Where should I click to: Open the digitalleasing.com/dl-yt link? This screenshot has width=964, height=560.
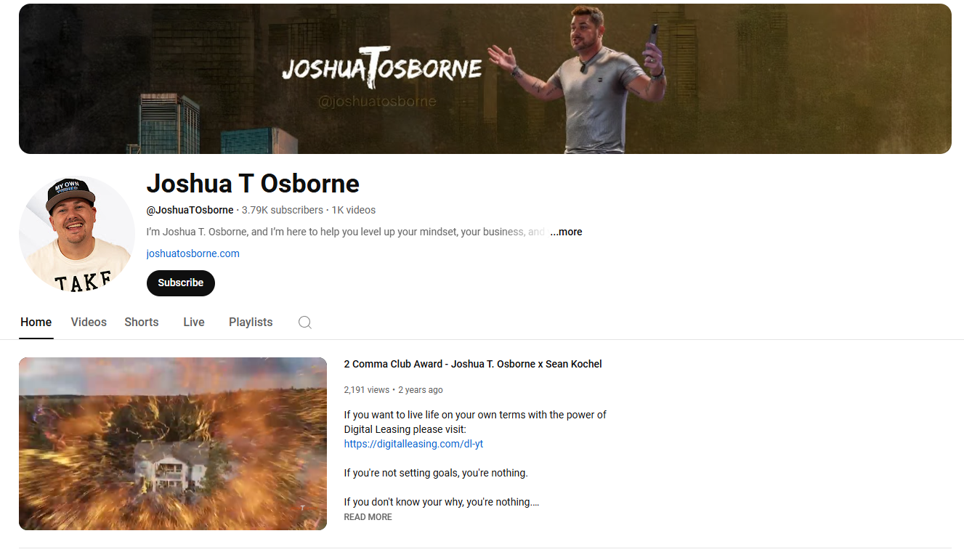pos(413,444)
